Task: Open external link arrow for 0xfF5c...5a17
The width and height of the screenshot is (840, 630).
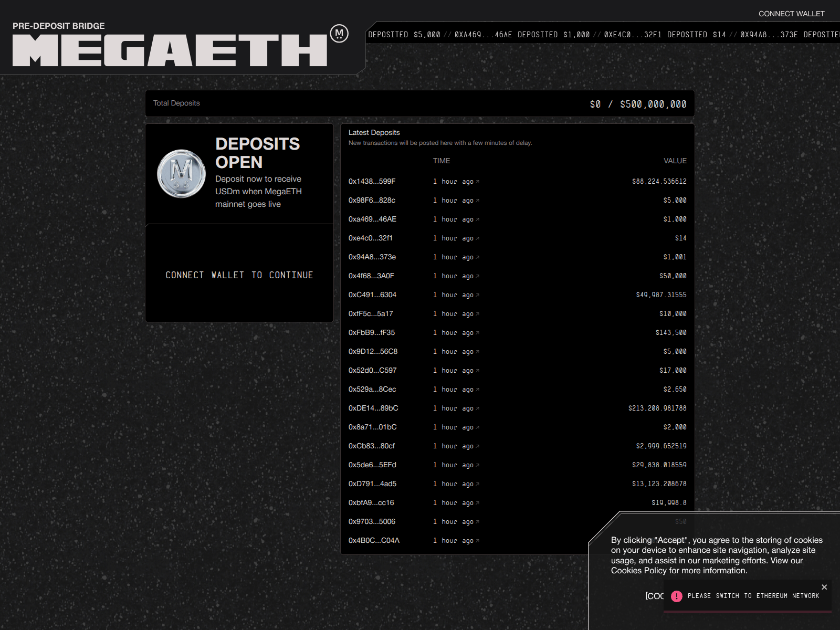Action: [x=477, y=314]
